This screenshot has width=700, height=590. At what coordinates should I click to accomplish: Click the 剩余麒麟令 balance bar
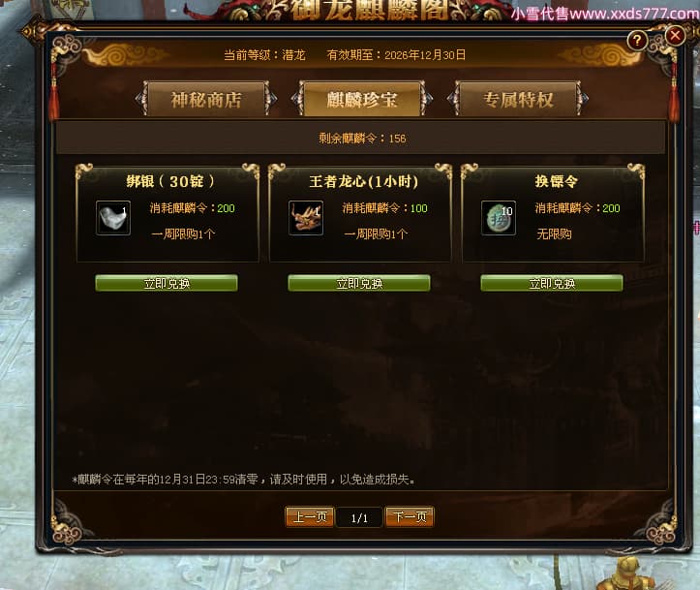(x=361, y=139)
